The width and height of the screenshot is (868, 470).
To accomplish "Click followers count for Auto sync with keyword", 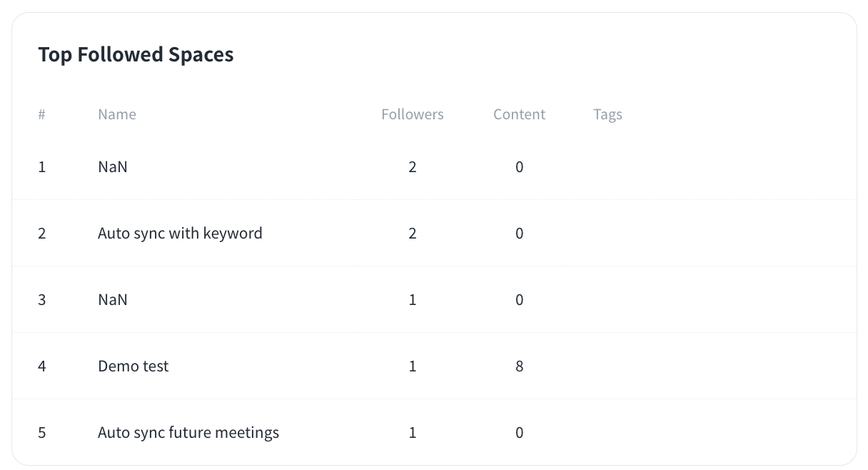I will point(413,234).
